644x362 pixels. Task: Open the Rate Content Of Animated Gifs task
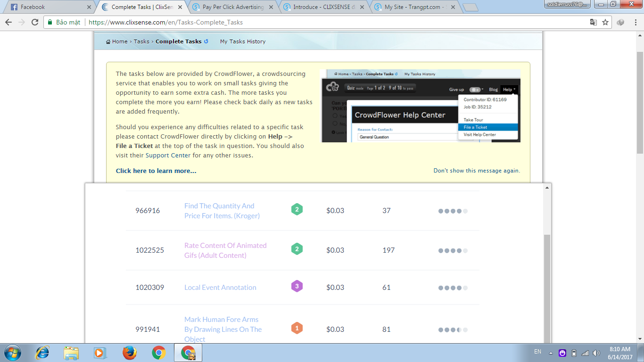(225, 250)
